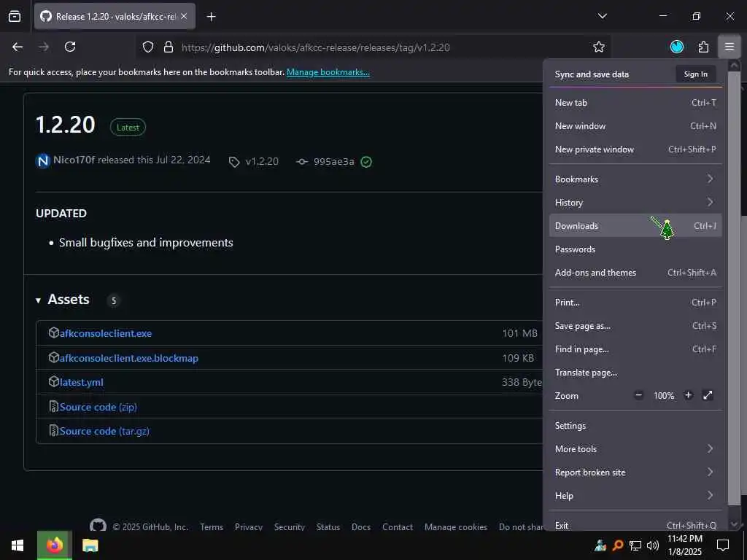Click the menu panel scrollbar
The width and height of the screenshot is (747, 560).
734,288
